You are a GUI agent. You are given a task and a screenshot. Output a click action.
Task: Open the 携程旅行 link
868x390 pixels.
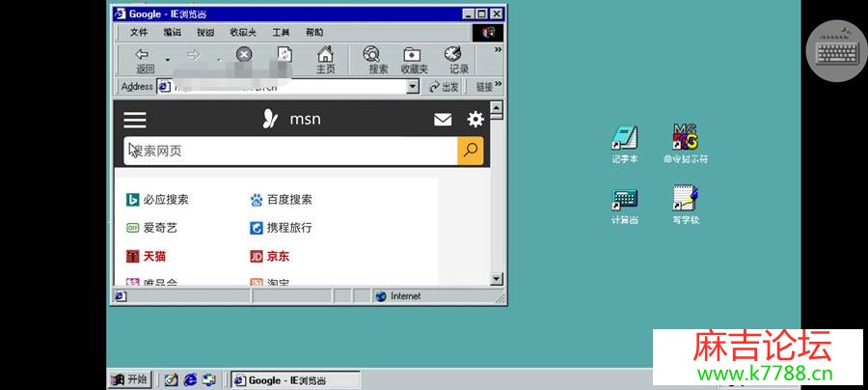tap(282, 228)
